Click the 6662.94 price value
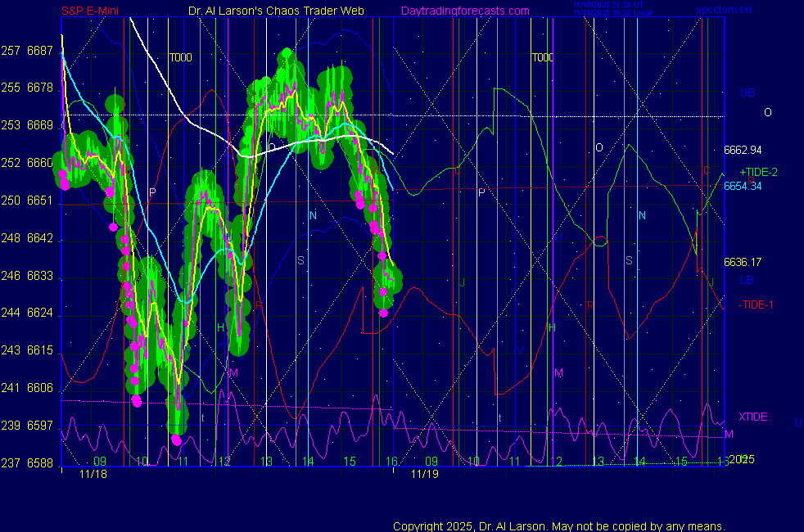Image resolution: width=804 pixels, height=532 pixels. click(743, 150)
